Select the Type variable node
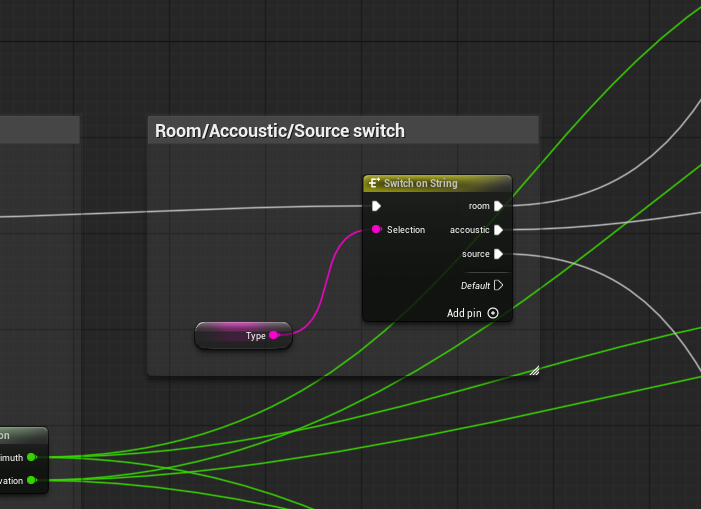 pyautogui.click(x=244, y=335)
